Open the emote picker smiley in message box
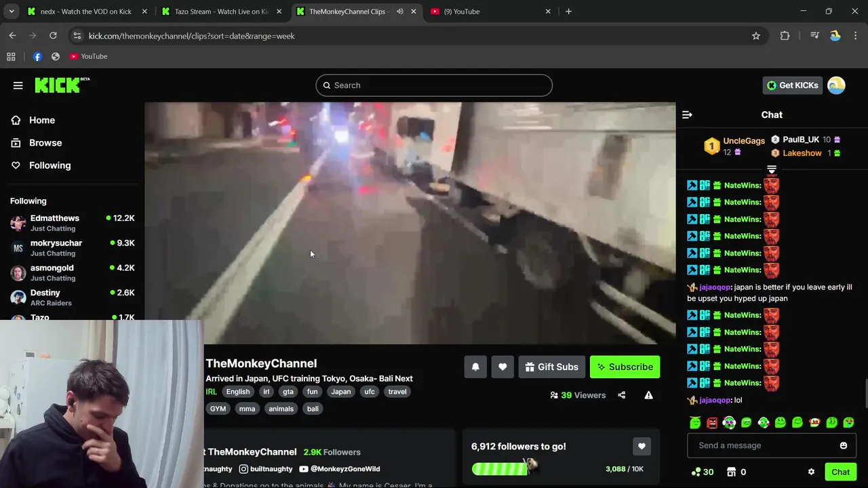The height and width of the screenshot is (488, 868). pos(843,445)
